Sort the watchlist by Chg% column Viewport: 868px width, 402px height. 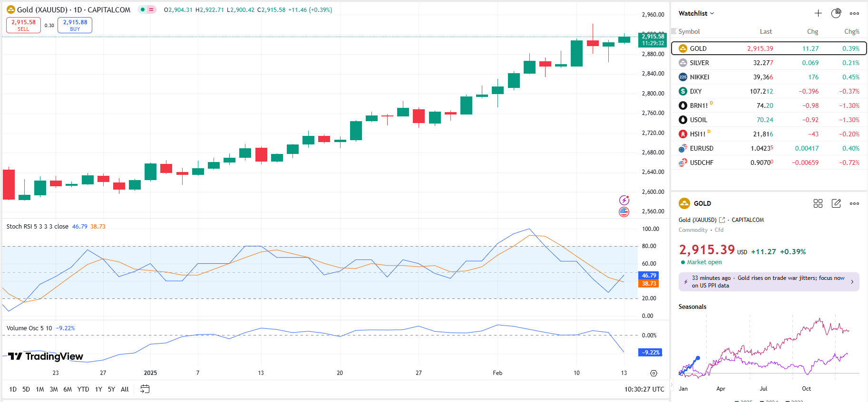pyautogui.click(x=851, y=31)
